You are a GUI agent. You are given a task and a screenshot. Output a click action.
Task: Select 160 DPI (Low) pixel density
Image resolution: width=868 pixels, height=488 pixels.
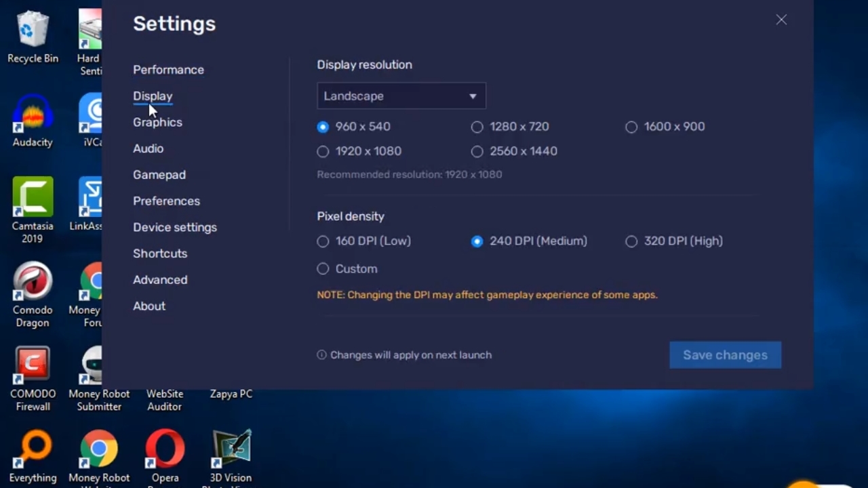(323, 241)
